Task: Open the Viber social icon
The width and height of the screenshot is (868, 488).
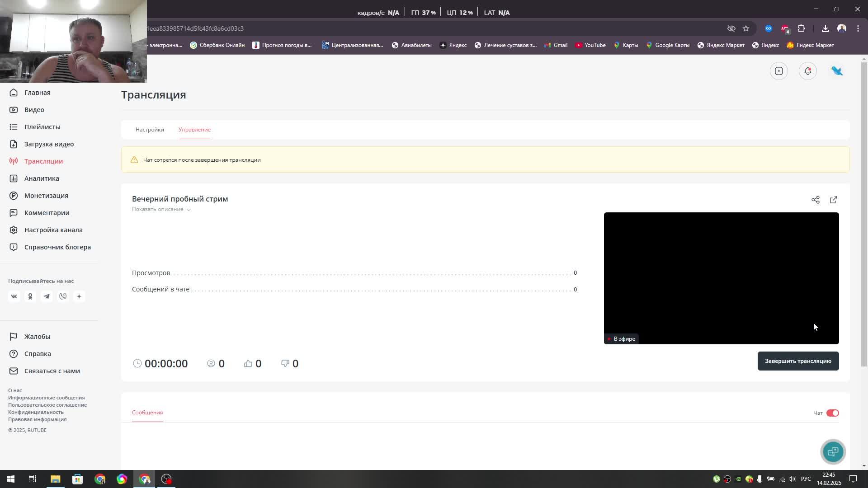Action: 63,296
